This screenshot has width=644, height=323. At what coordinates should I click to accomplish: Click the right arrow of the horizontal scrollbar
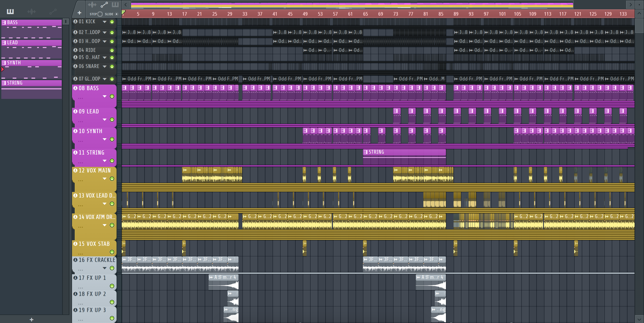(x=631, y=4)
